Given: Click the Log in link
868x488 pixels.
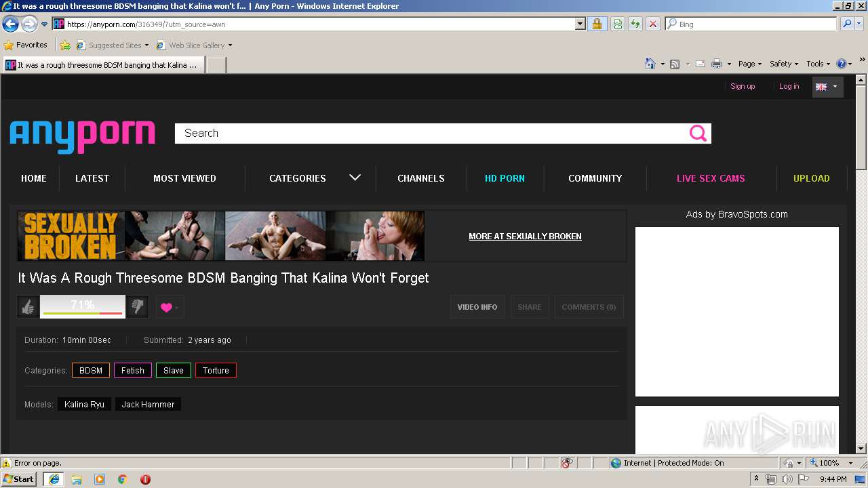Looking at the screenshot, I should 789,86.
